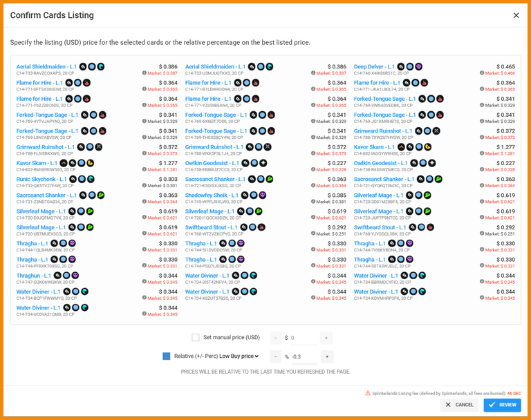Click info icon next to Market $ 0.381
Image resolution: width=531 pixels, height=420 pixels.
[313, 202]
